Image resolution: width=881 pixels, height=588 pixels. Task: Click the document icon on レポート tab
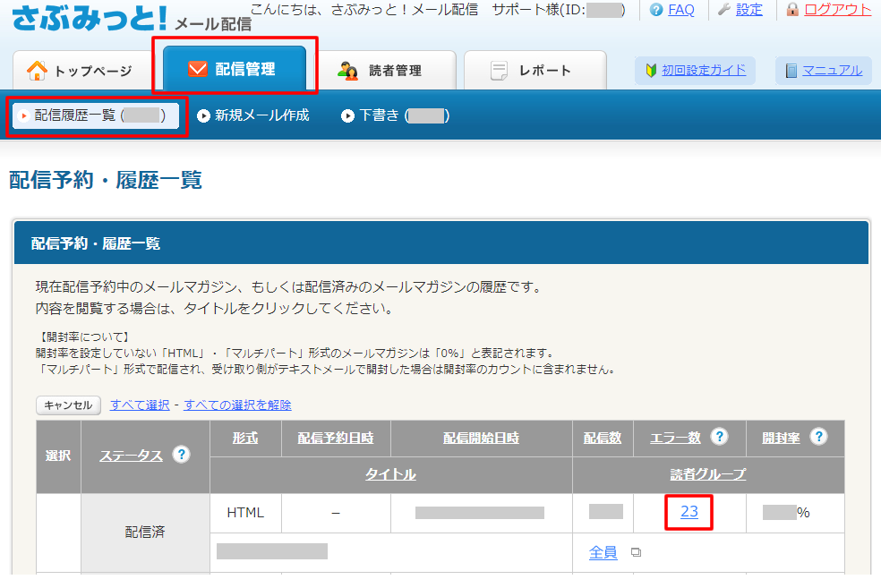pyautogui.click(x=499, y=71)
